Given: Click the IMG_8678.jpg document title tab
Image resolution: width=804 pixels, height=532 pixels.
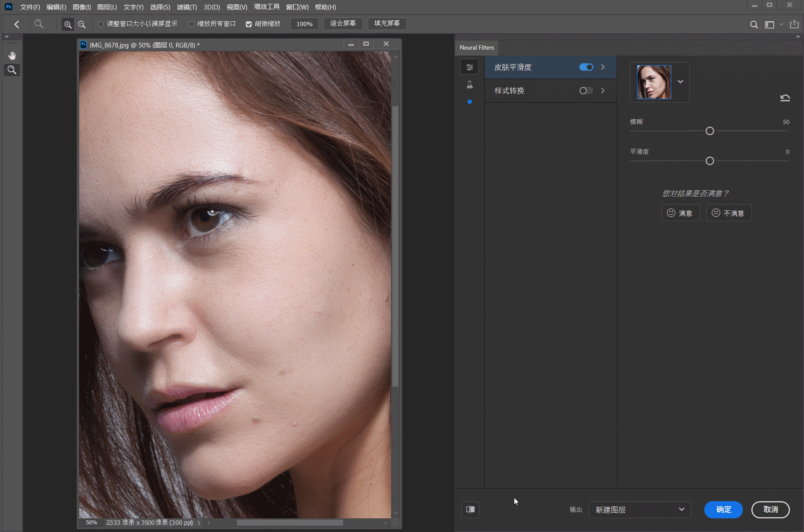Looking at the screenshot, I should pyautogui.click(x=144, y=45).
